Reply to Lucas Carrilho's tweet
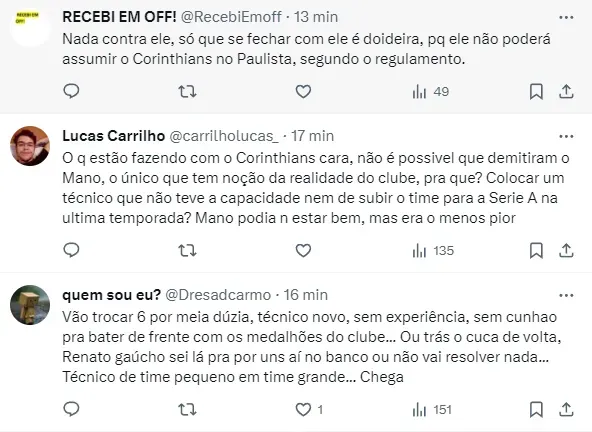Screen dimensions: 592x432 tap(71, 250)
